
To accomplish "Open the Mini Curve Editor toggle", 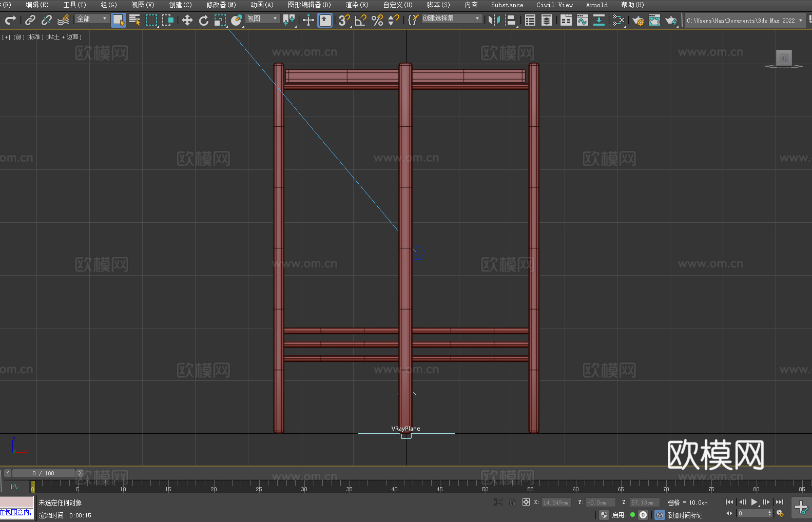I will click(x=14, y=486).
